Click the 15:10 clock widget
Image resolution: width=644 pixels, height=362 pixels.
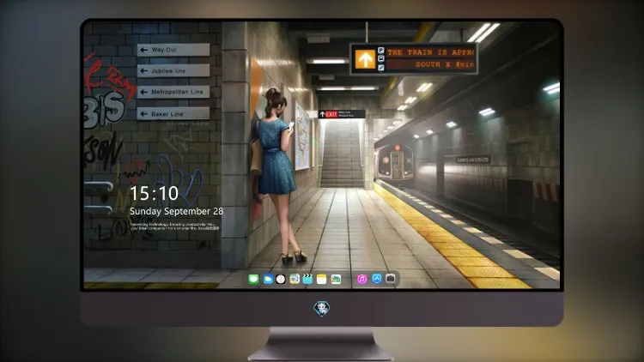[154, 193]
